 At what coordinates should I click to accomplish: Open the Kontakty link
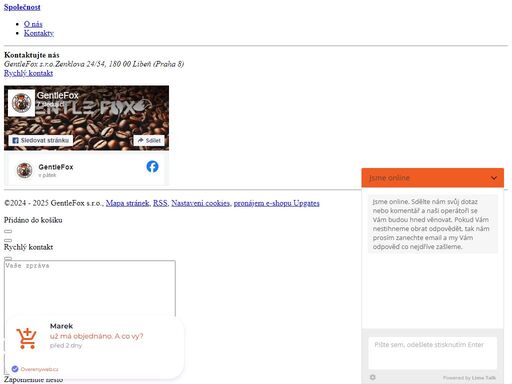tap(39, 33)
